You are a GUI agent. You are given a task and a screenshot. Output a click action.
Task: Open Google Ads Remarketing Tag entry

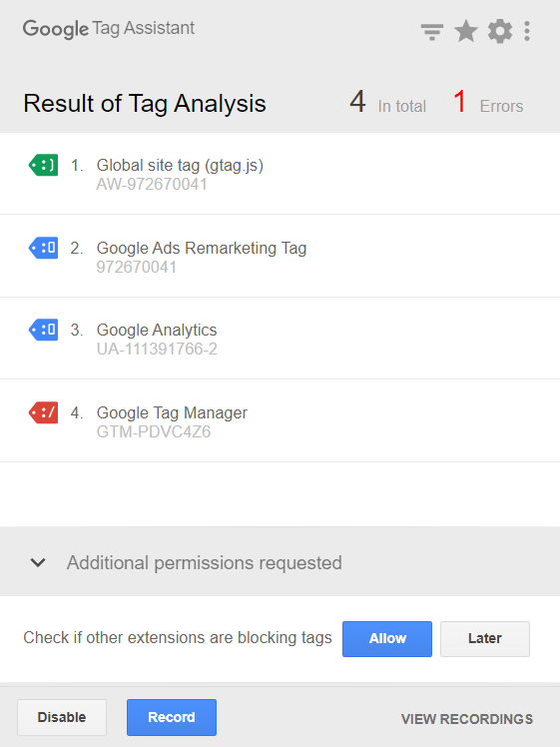[x=280, y=257]
